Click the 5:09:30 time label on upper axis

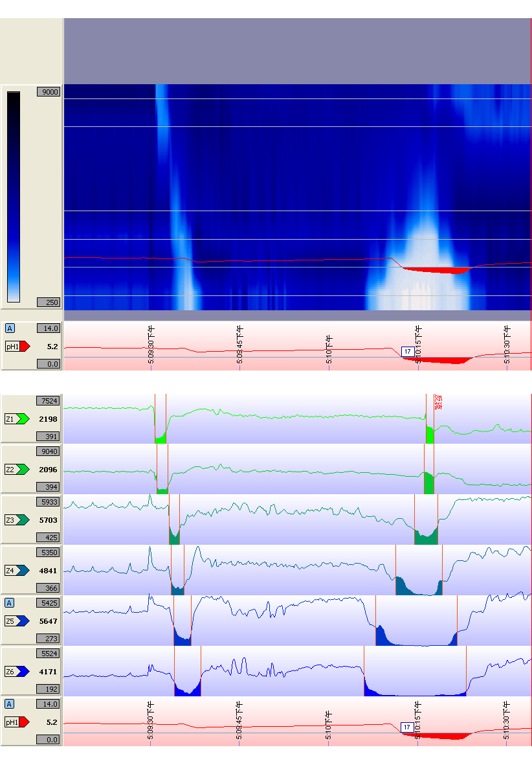[151, 345]
